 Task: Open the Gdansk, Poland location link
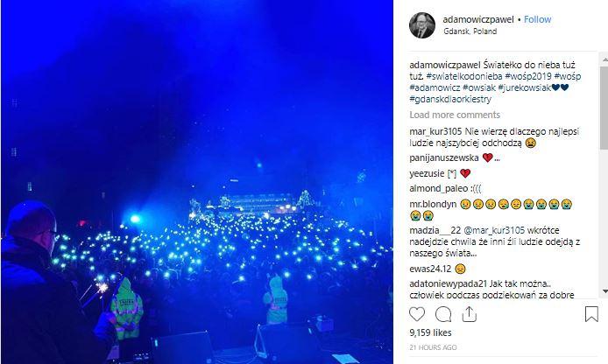point(470,31)
